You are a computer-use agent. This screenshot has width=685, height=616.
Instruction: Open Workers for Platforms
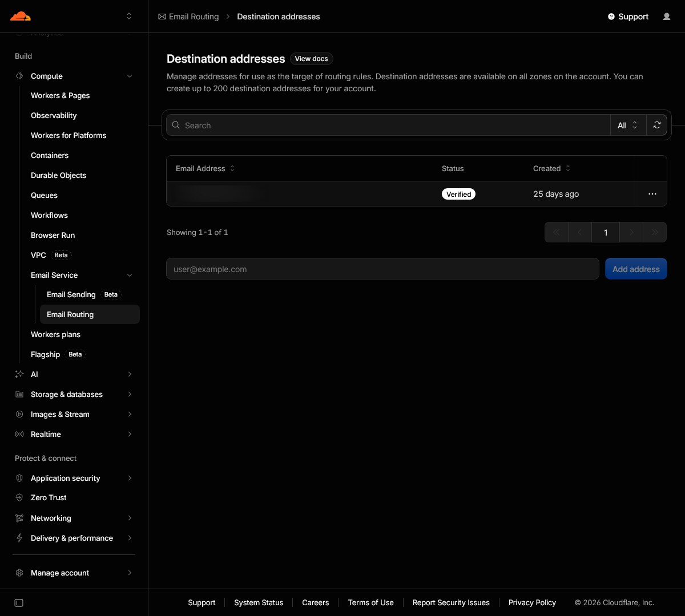(68, 135)
